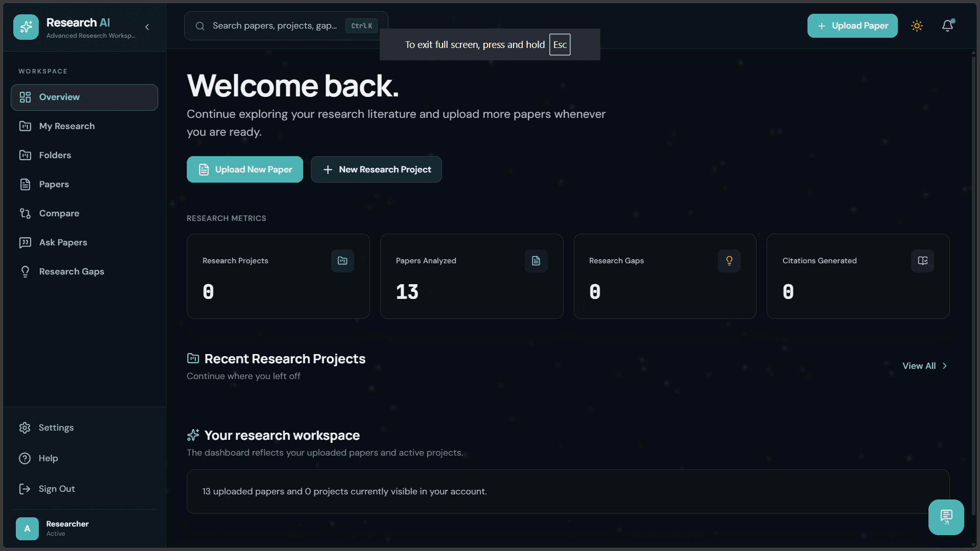Click the Citations Generated card book icon
Screen dimensions: 980x551
coord(922,261)
